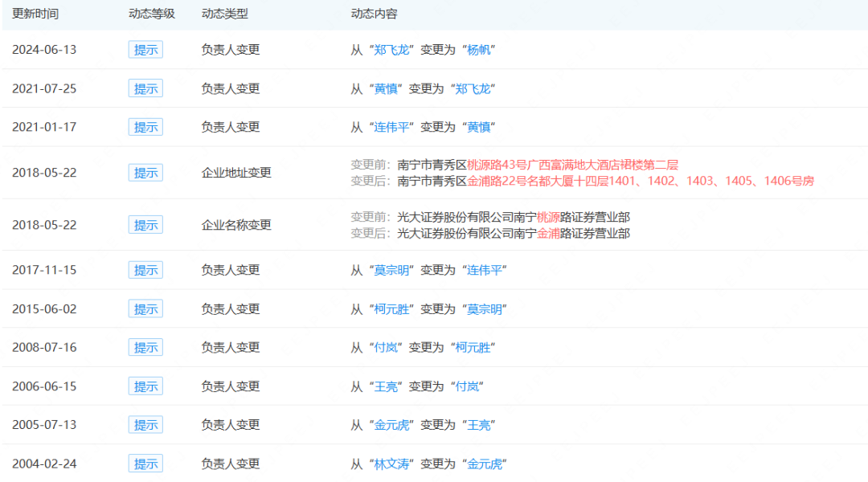Click 提示 tag in 2024-06-13 row
The image size is (868, 482).
145,50
